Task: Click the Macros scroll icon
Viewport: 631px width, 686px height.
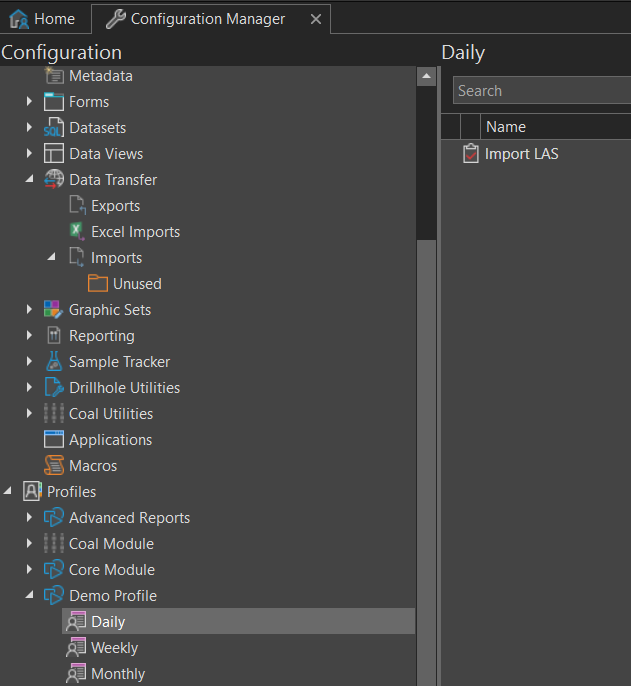Action: click(54, 466)
